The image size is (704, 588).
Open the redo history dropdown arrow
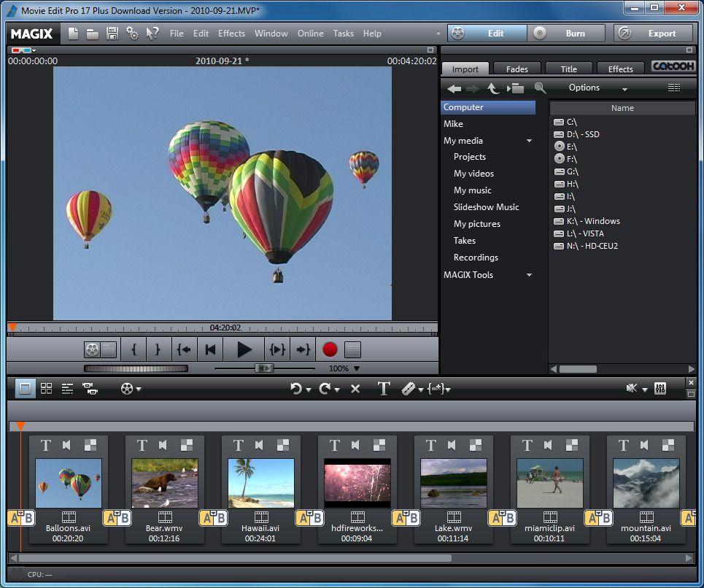click(x=337, y=390)
